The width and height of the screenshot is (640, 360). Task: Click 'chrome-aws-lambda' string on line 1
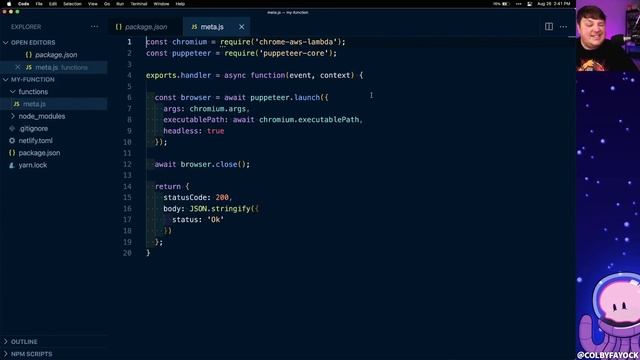click(296, 42)
